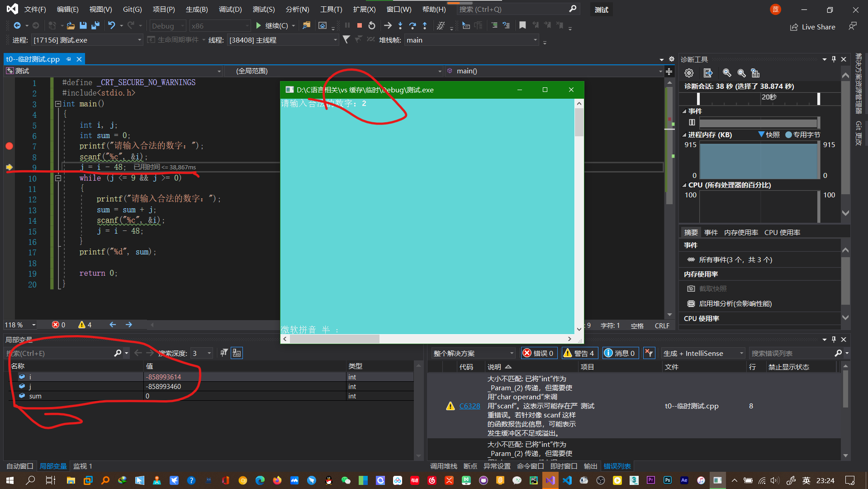Go to next issue arrow in editor

tap(129, 325)
